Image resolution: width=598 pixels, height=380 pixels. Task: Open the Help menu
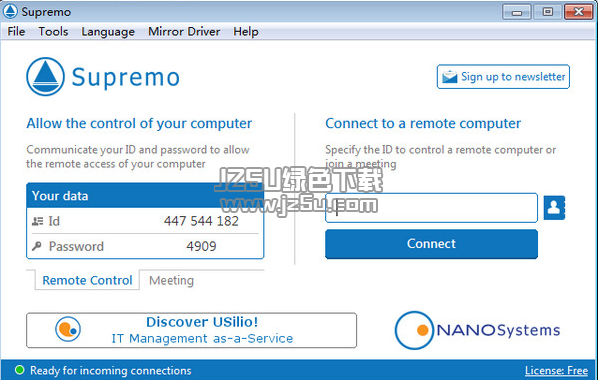(x=246, y=32)
